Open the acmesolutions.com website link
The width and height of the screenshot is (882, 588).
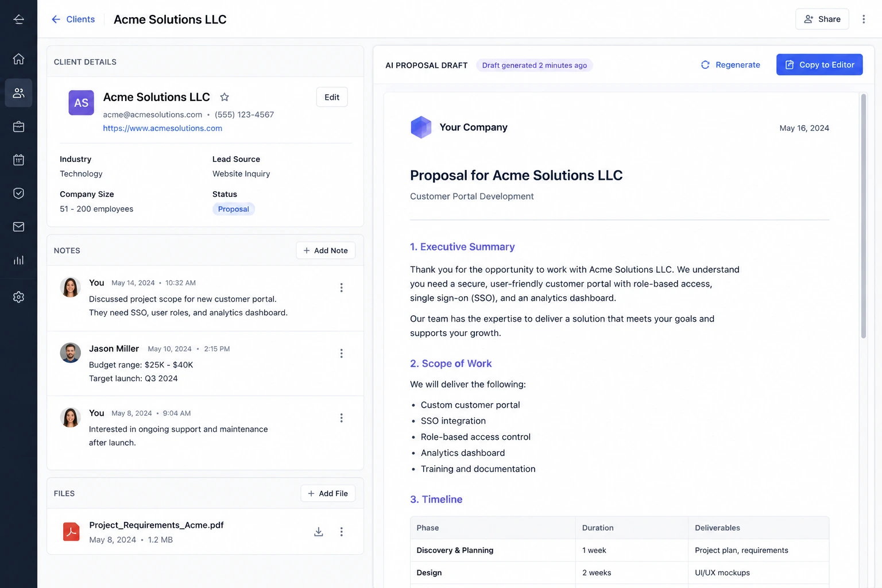point(163,128)
